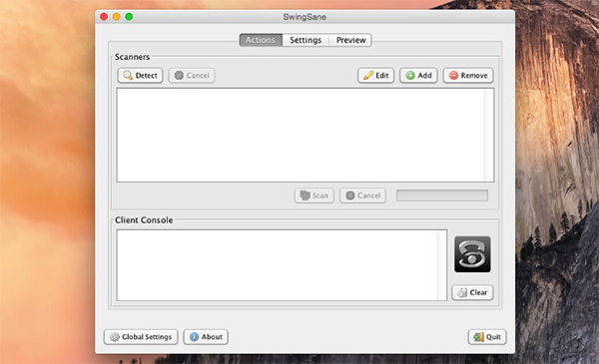
Task: Click the scan progress bar
Action: pos(442,195)
